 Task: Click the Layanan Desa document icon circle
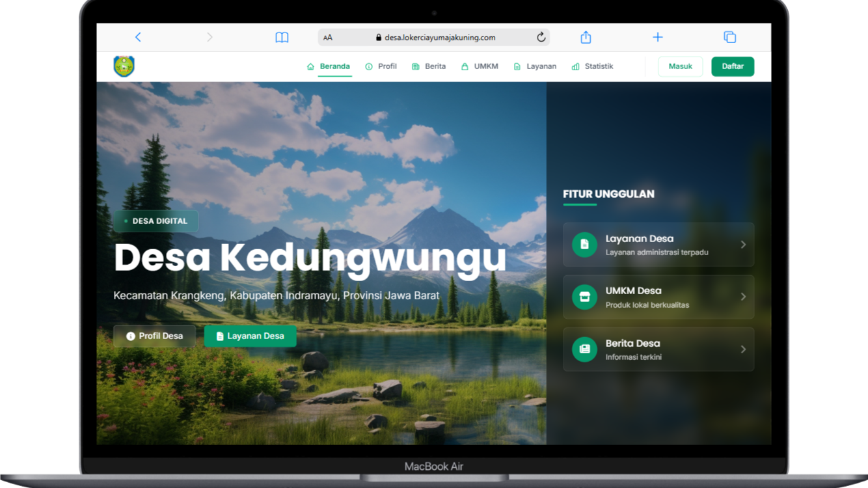tap(584, 245)
